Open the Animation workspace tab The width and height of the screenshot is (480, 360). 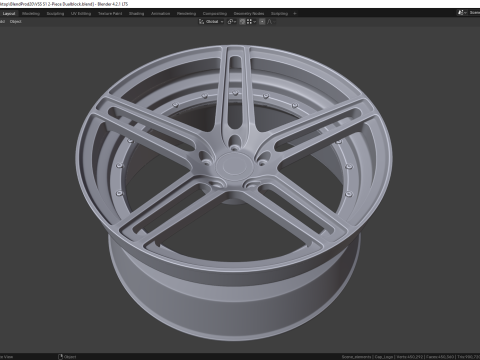(x=160, y=14)
